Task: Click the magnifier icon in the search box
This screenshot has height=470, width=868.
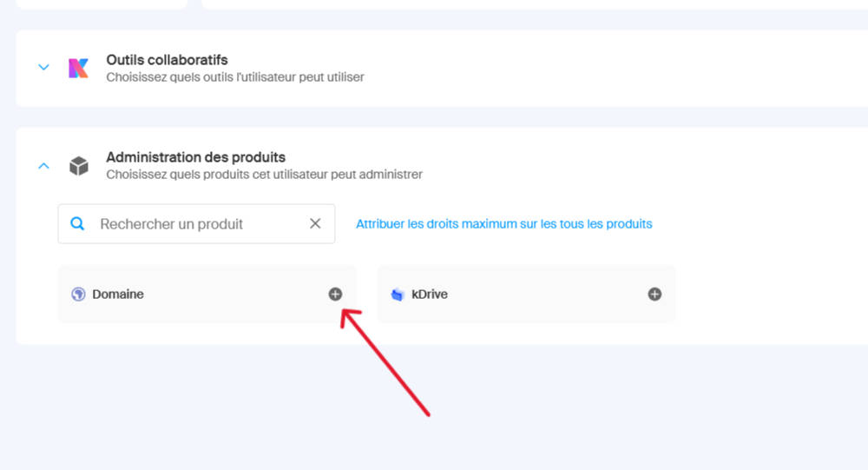Action: tap(77, 224)
